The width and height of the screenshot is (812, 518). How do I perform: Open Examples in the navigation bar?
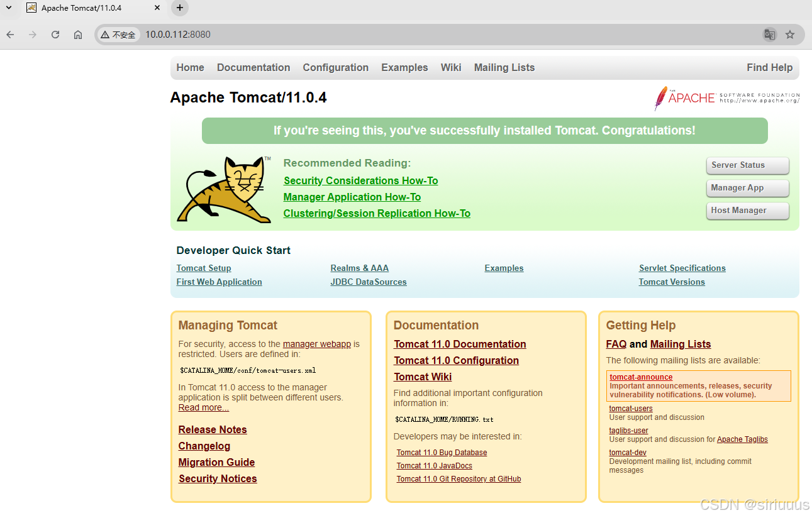point(404,67)
